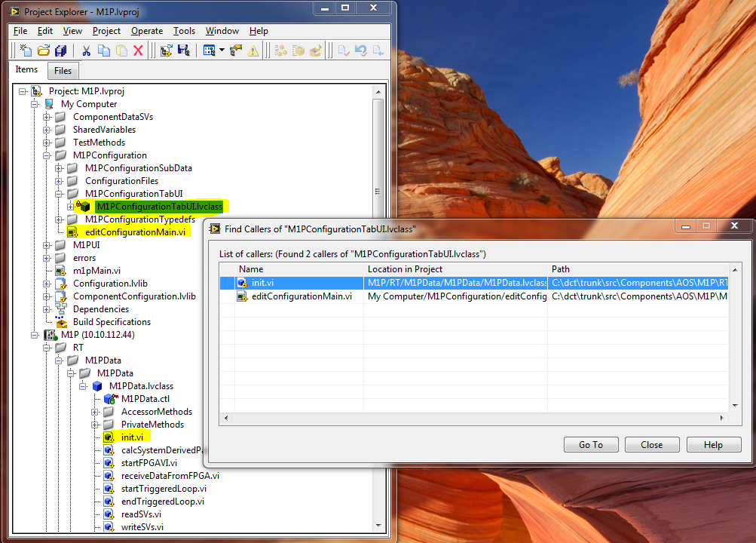Switch to the Files tab

pos(63,70)
